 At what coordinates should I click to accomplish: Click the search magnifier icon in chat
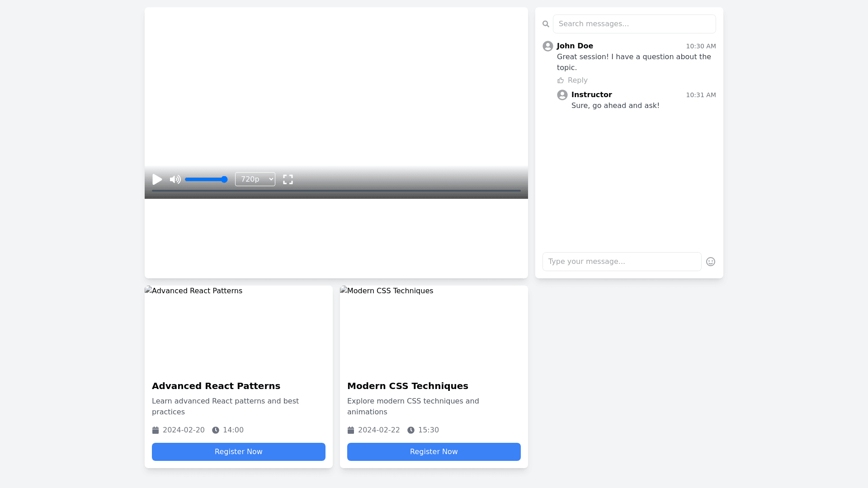tap(546, 24)
